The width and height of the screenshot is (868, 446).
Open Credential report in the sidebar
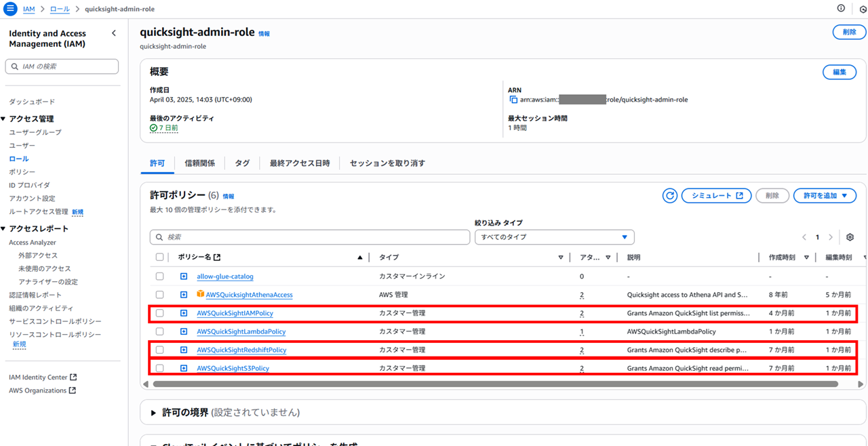35,295
